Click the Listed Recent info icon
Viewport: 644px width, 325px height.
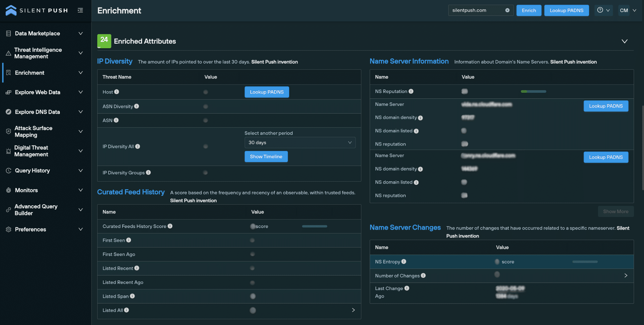[137, 268]
